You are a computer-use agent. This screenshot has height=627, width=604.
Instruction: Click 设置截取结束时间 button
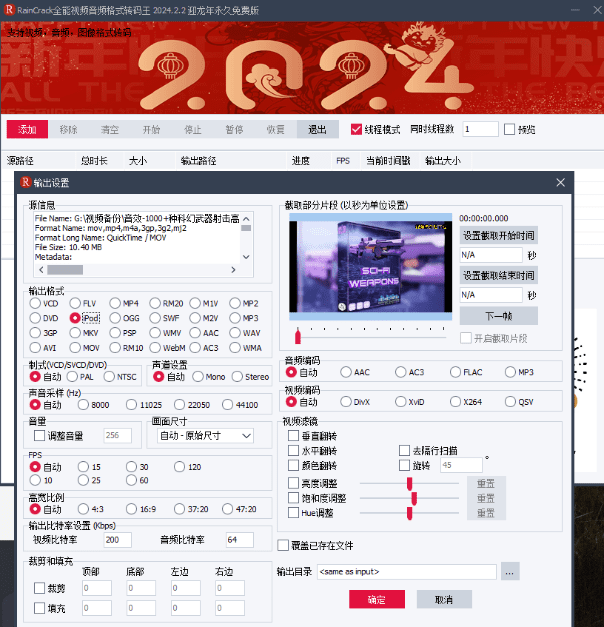(x=499, y=276)
